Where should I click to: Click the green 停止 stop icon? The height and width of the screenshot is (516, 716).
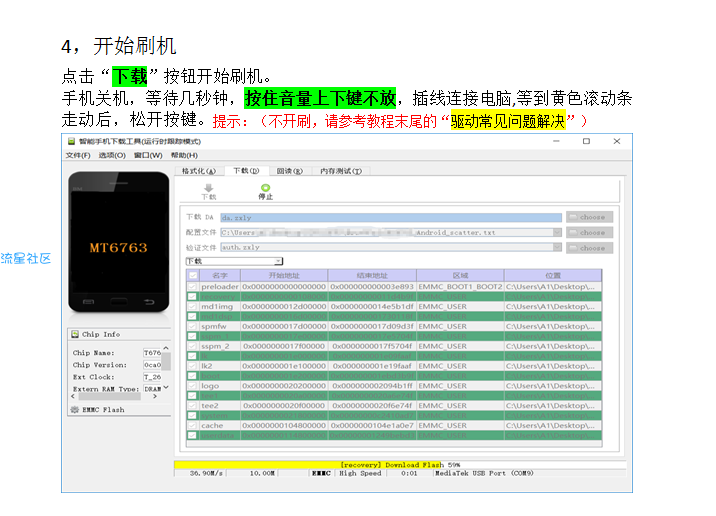click(265, 188)
